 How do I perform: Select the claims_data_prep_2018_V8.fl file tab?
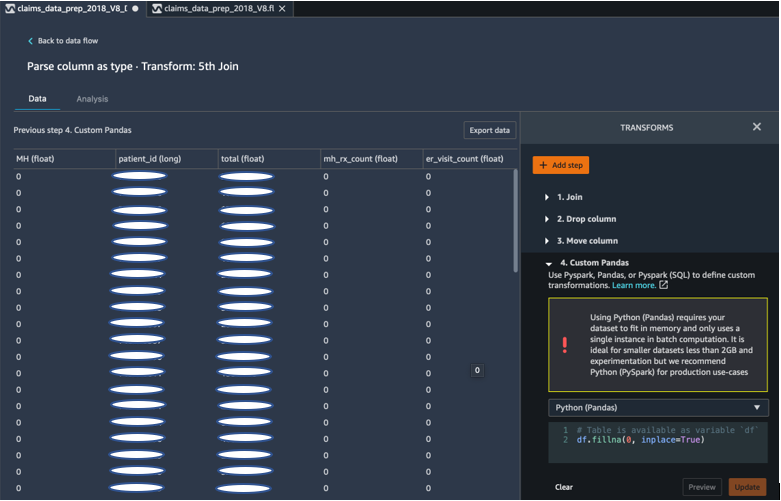coord(220,8)
